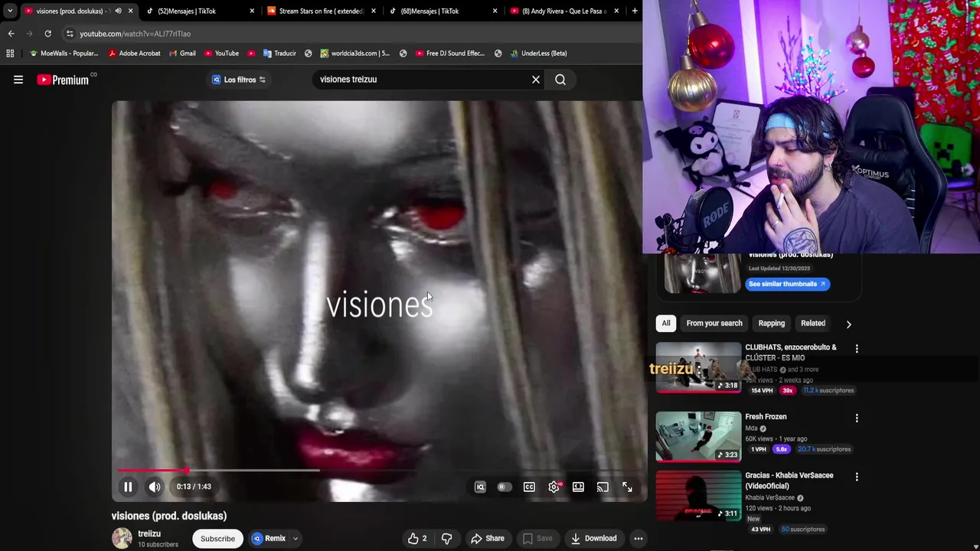Switch to theater mode
This screenshot has width=980, height=551.
point(578,487)
